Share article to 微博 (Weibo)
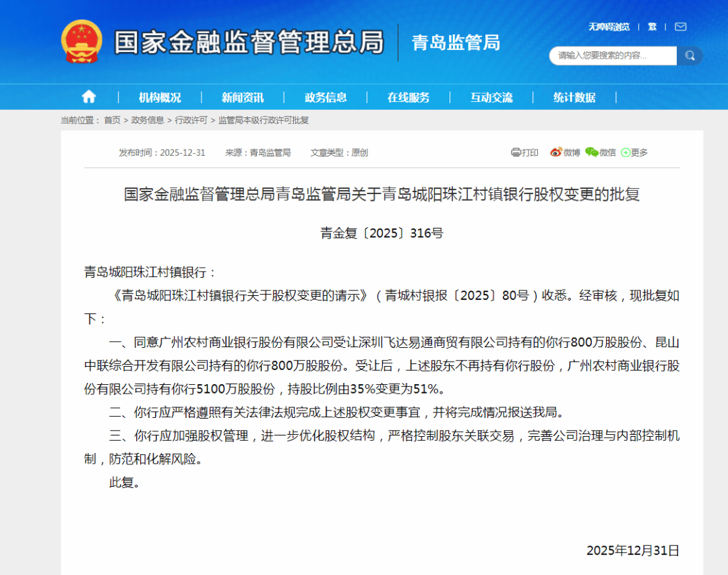The height and width of the screenshot is (575, 728). 565,152
